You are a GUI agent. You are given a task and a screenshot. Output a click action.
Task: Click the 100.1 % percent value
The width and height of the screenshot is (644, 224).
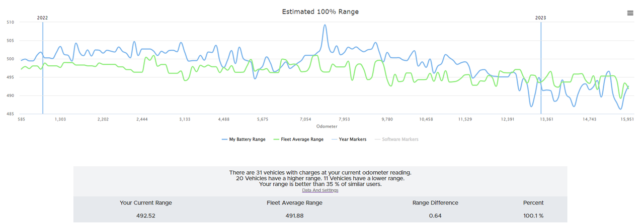coord(533,215)
